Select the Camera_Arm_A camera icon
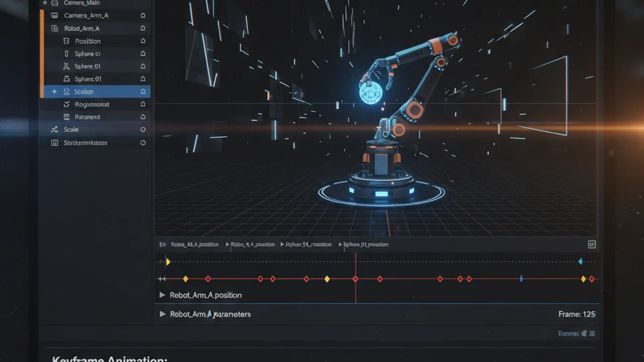Viewport: 644px width, 362px height. (x=55, y=16)
